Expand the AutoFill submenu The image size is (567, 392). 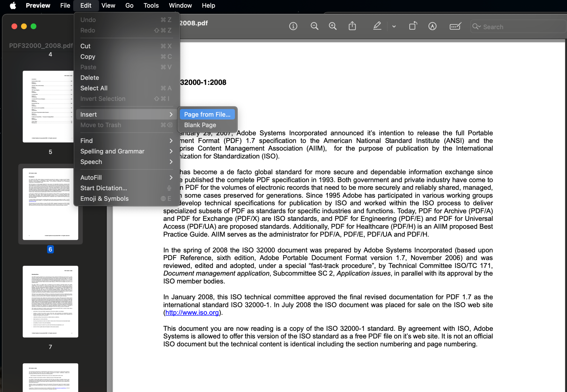point(126,178)
